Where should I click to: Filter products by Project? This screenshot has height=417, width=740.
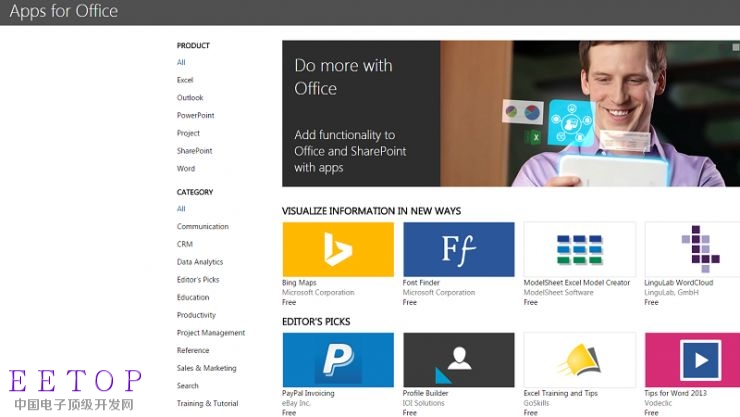point(188,133)
